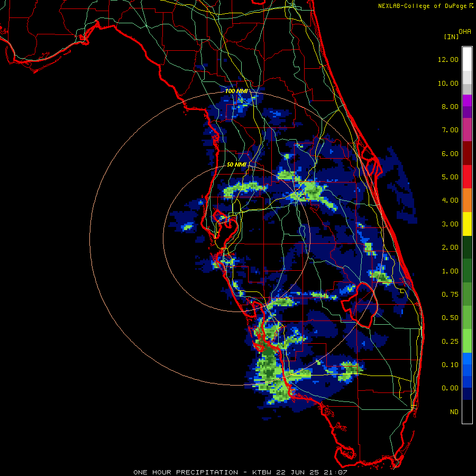Image resolution: width=476 pixels, height=476 pixels.
Task: Pick the white swatch in the color scale
Action: [467, 59]
